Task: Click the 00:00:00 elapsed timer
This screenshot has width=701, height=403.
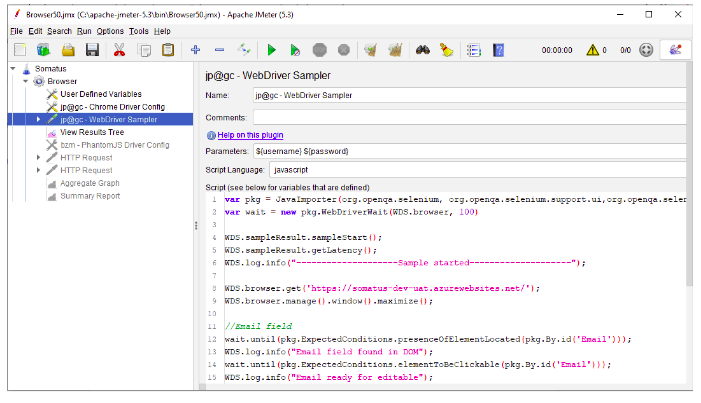Action: pos(557,50)
